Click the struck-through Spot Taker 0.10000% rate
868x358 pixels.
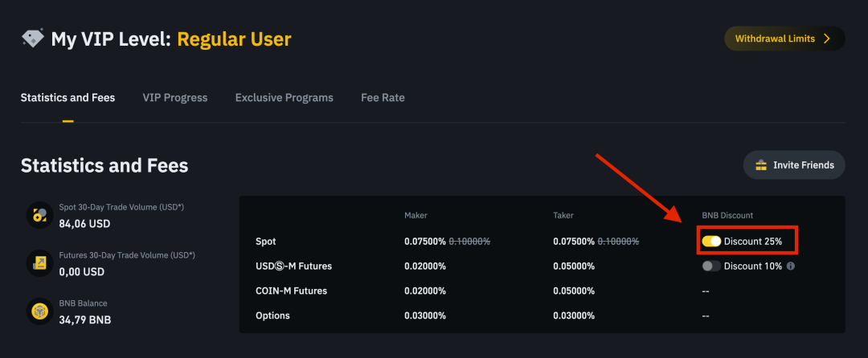618,242
